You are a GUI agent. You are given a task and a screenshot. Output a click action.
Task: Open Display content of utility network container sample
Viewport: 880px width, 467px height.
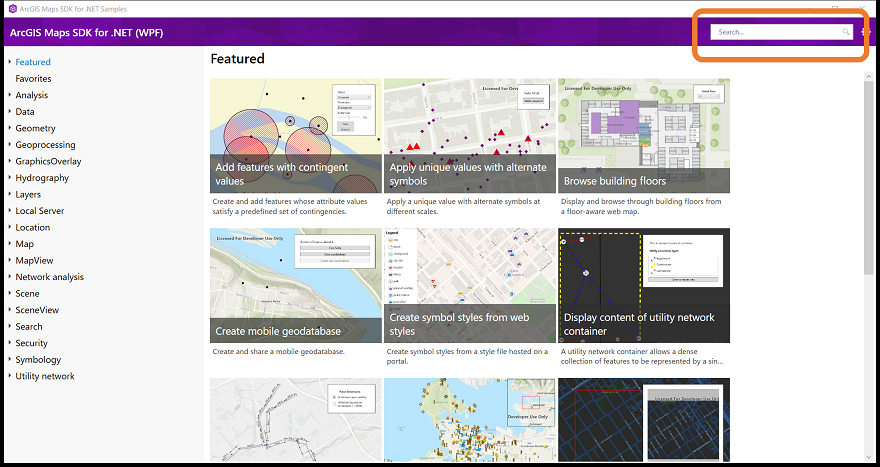[x=644, y=285]
